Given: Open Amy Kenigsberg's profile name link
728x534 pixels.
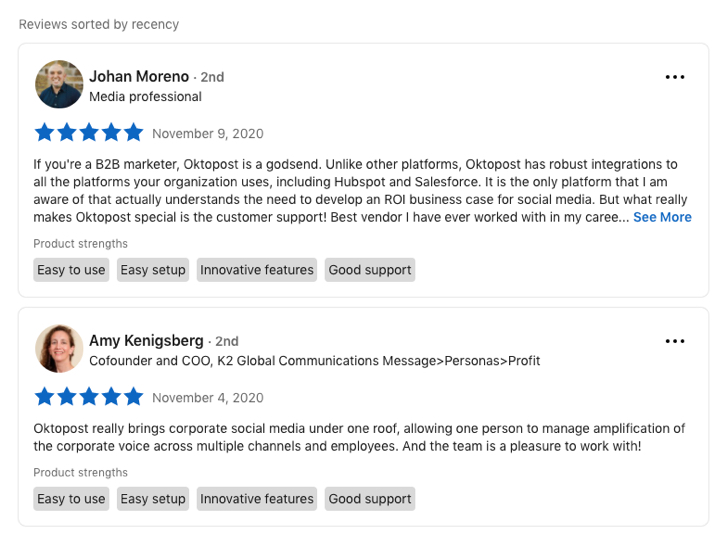Looking at the screenshot, I should 146,340.
